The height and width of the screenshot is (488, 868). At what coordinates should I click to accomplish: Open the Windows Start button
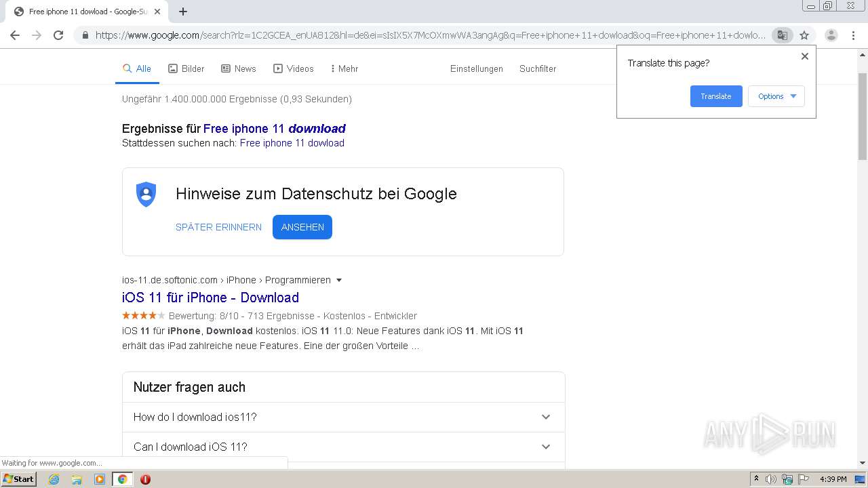tap(18, 479)
